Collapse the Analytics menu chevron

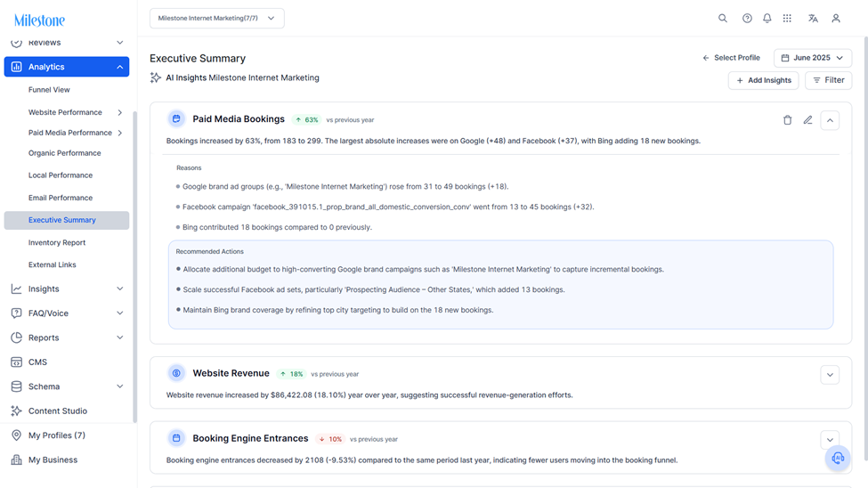coord(119,67)
